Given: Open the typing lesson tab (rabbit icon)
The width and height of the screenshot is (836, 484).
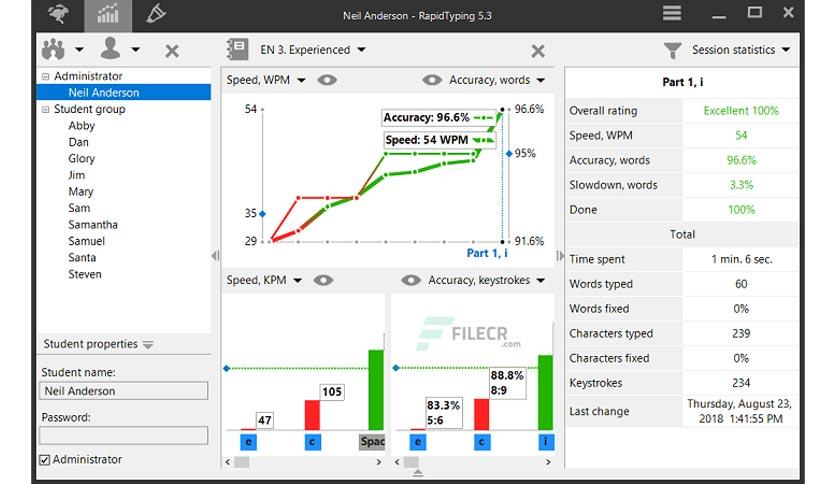Looking at the screenshot, I should (58, 14).
